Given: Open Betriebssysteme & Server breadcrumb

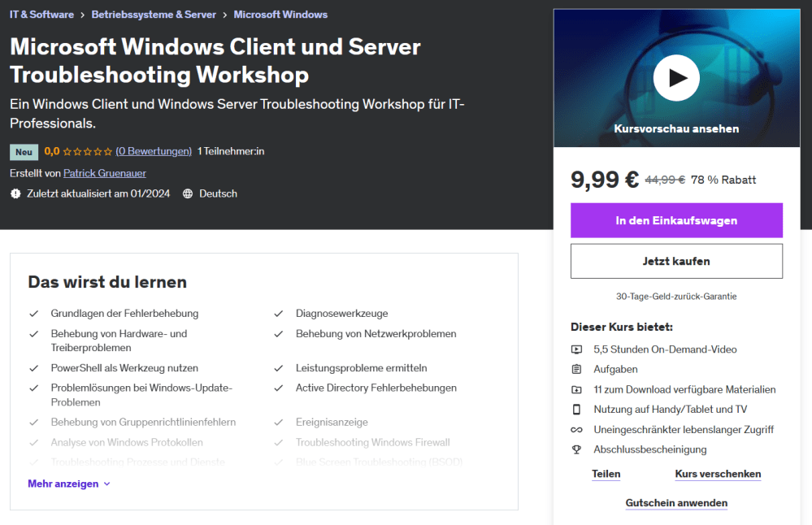Looking at the screenshot, I should (x=154, y=15).
